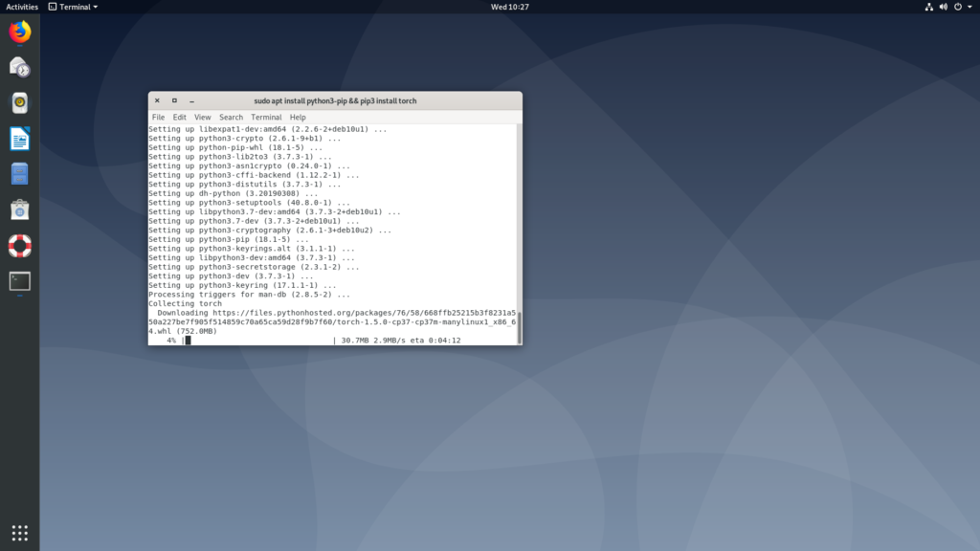Open the Activities overview
This screenshot has width=980, height=551.
pyautogui.click(x=22, y=7)
